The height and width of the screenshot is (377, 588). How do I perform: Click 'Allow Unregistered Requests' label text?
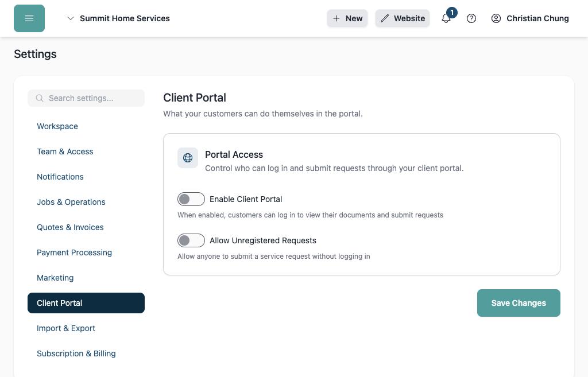[263, 240]
